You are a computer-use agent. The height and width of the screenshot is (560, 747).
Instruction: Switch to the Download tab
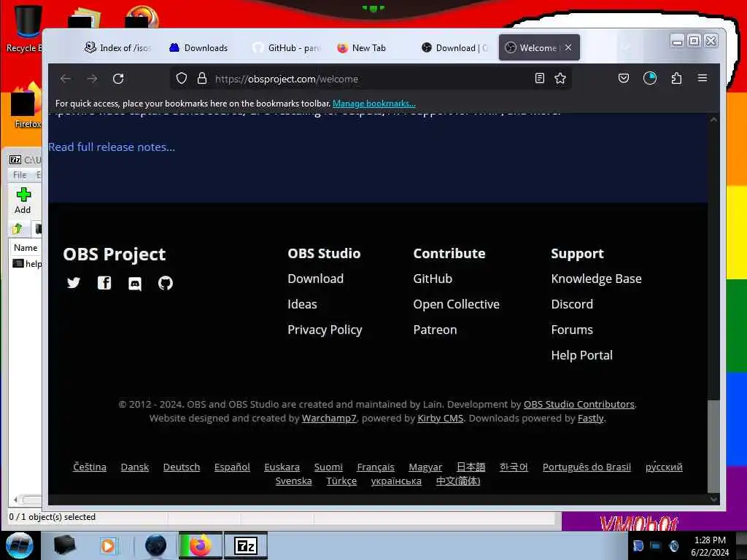[455, 47]
